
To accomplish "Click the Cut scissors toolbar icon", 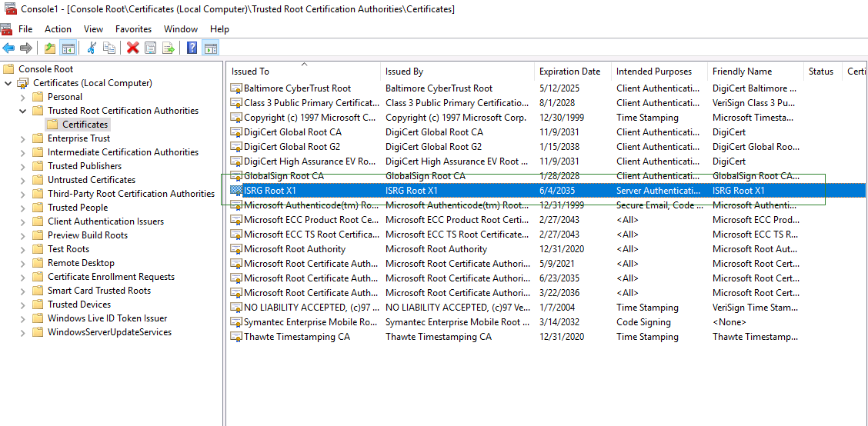I will point(92,48).
